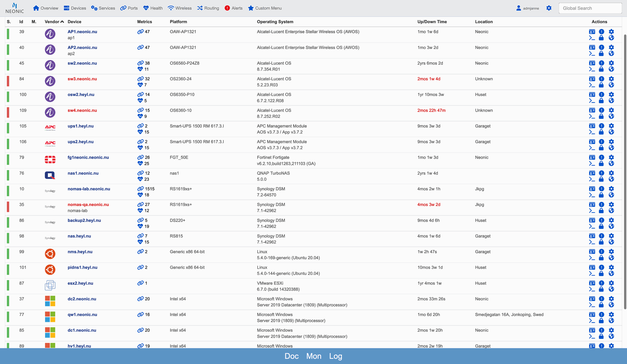Click the Fortinet vendor logo for fg1neonic.neonic.nu
The width and height of the screenshot is (627, 364).
[50, 159]
